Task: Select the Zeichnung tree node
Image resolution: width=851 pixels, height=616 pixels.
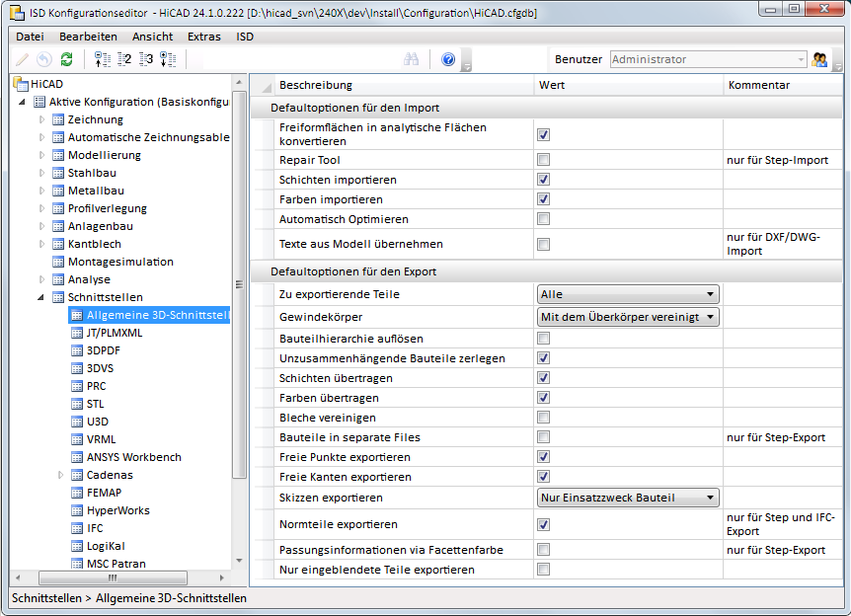Action: 95,119
